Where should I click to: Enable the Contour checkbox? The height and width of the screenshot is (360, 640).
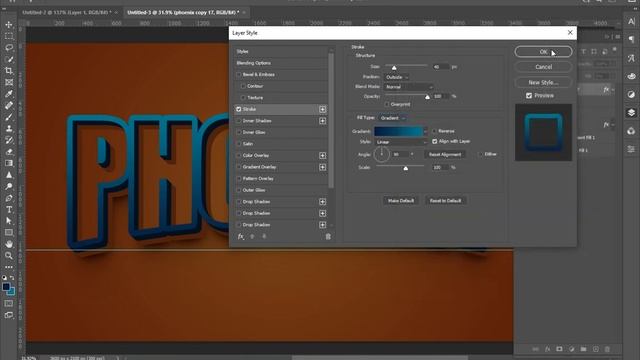(243, 86)
